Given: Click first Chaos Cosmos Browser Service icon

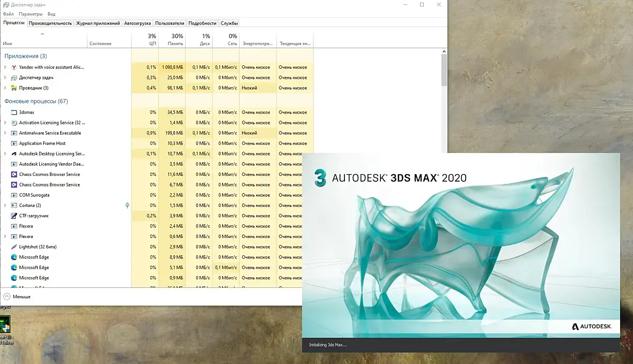Looking at the screenshot, I should [x=14, y=174].
